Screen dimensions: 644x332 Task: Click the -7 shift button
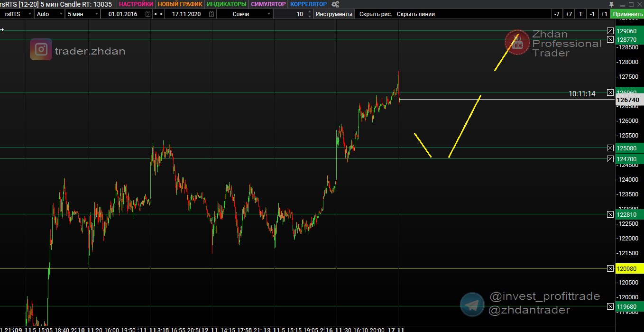pyautogui.click(x=557, y=14)
